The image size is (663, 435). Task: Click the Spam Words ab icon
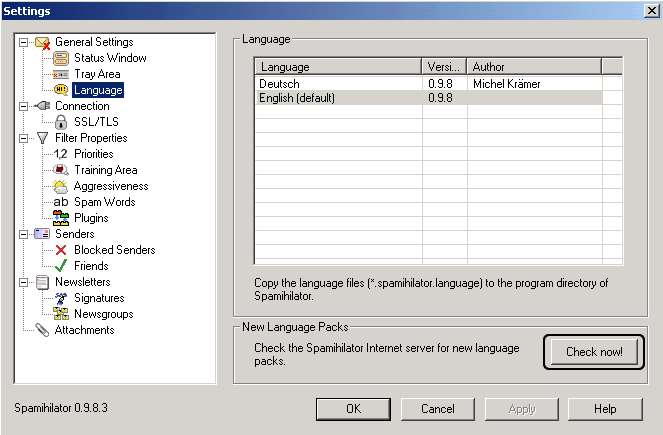61,202
